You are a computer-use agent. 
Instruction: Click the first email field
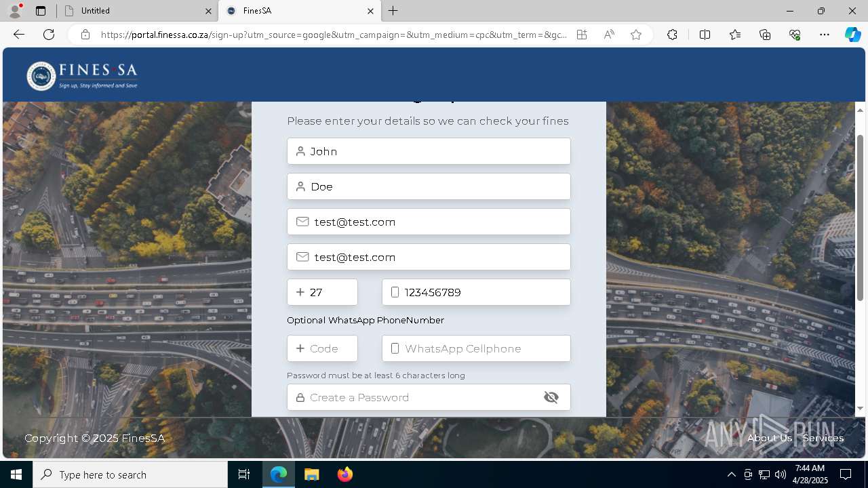429,222
